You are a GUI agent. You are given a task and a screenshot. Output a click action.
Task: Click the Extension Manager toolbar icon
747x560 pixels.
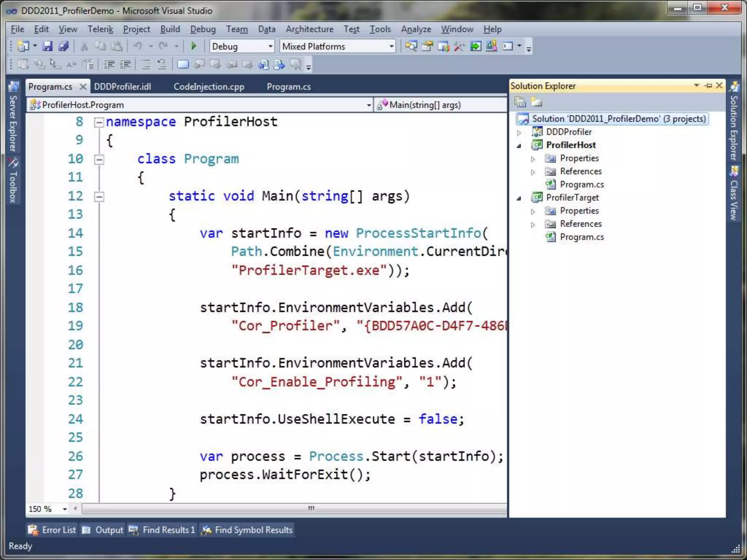pyautogui.click(x=491, y=46)
